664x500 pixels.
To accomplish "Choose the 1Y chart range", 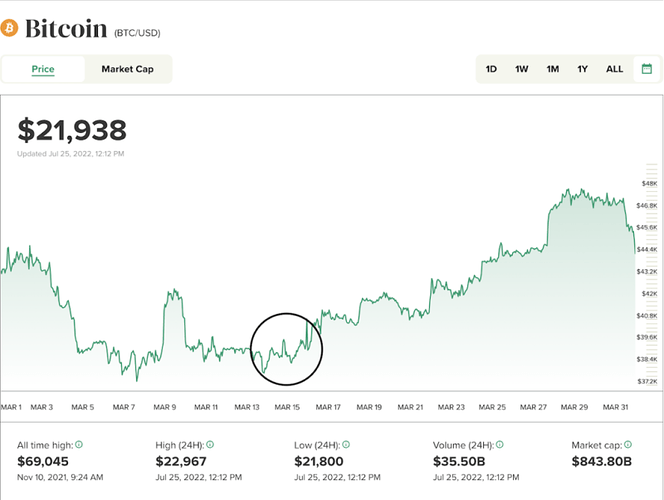I will [x=582, y=69].
